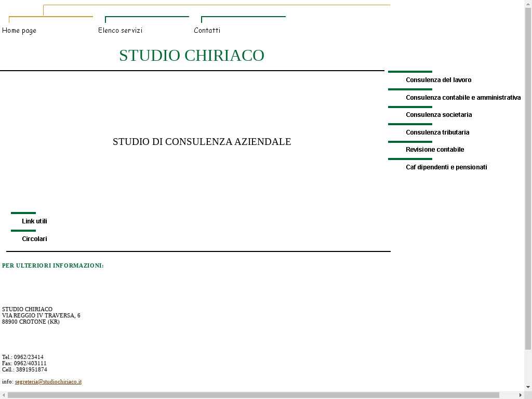This screenshot has height=399, width=532.
Task: Open Caf dipendenti e pensionati
Action: 446,167
